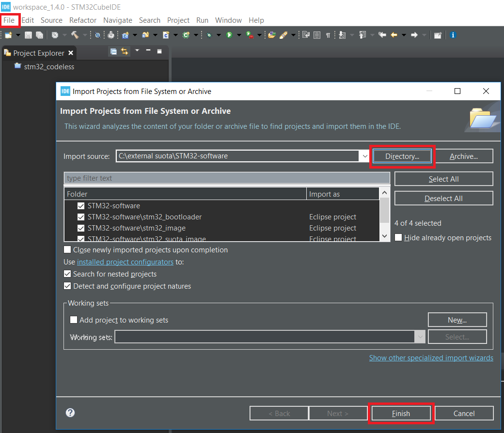Click the Open Element folder icon
The width and height of the screenshot is (504, 433).
(x=272, y=35)
